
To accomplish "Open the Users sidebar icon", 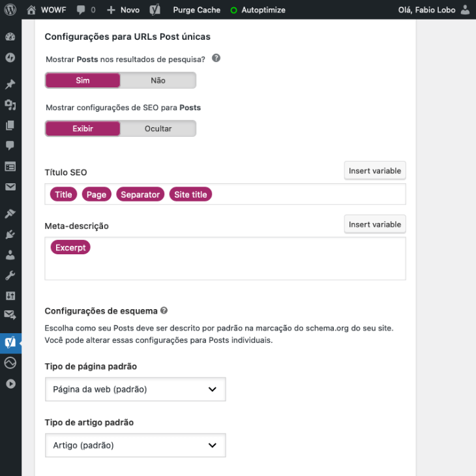I will pyautogui.click(x=10, y=255).
